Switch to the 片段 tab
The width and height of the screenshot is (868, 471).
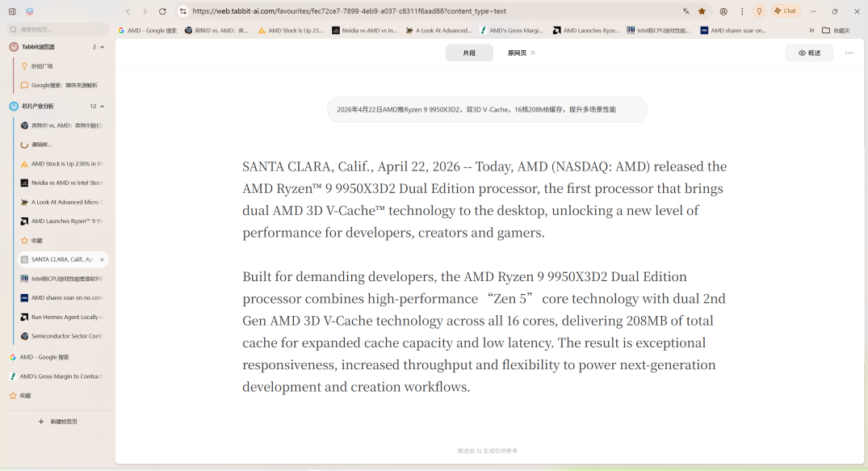tap(469, 53)
